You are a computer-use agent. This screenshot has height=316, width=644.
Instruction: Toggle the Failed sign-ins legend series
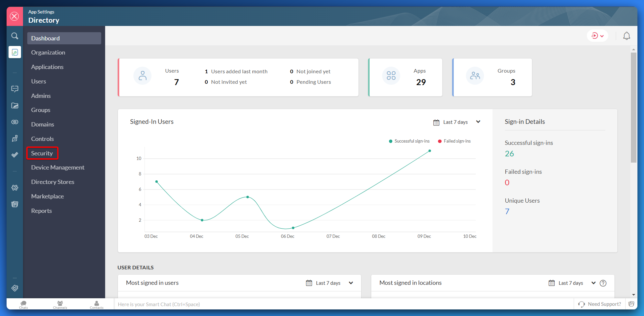point(454,141)
